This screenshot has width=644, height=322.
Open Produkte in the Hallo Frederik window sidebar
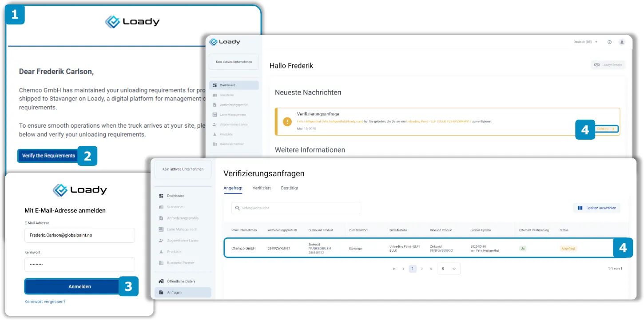tap(234, 134)
